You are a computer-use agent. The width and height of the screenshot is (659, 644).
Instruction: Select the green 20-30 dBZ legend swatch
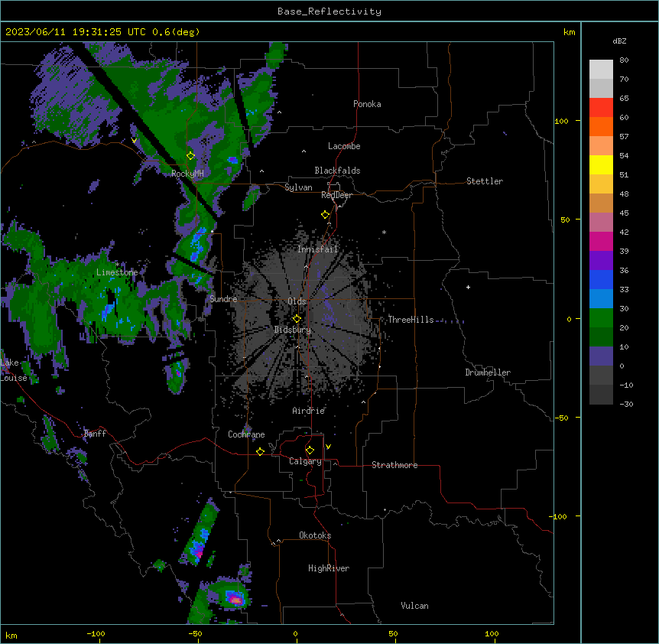[x=601, y=318]
